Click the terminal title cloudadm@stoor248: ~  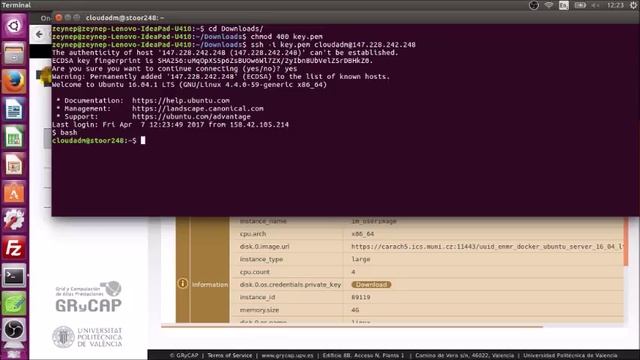click(125, 18)
